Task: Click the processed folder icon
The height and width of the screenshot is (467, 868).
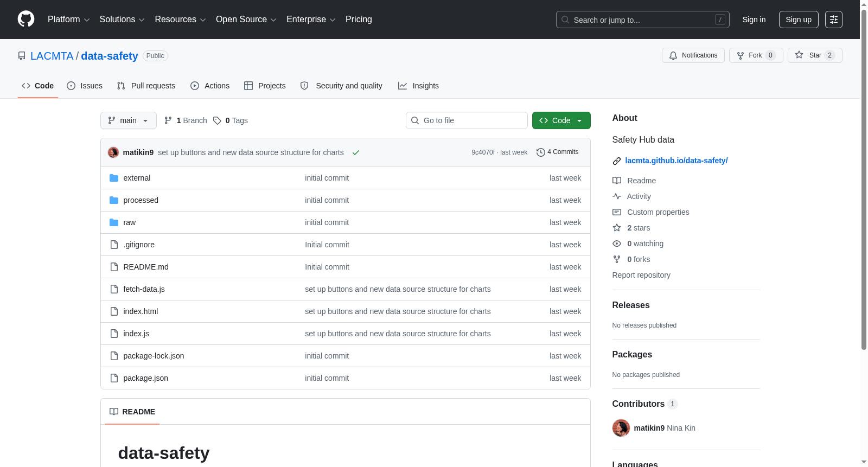Action: point(114,200)
